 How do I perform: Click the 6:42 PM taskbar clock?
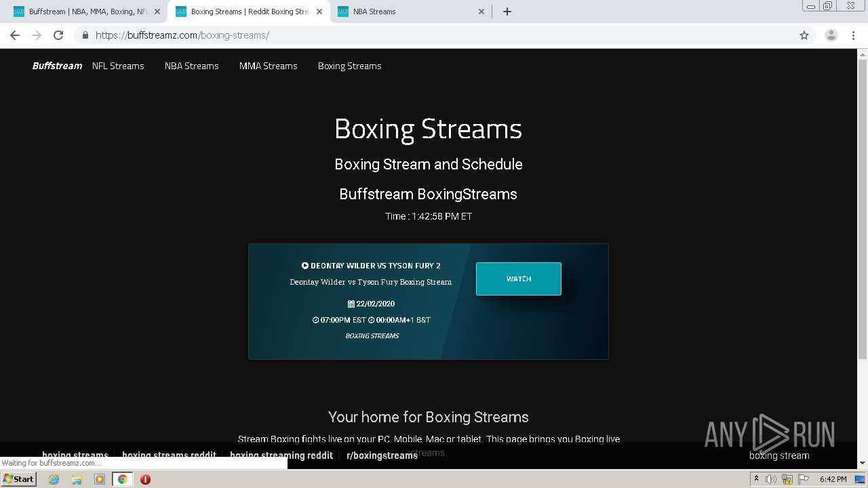tap(833, 479)
